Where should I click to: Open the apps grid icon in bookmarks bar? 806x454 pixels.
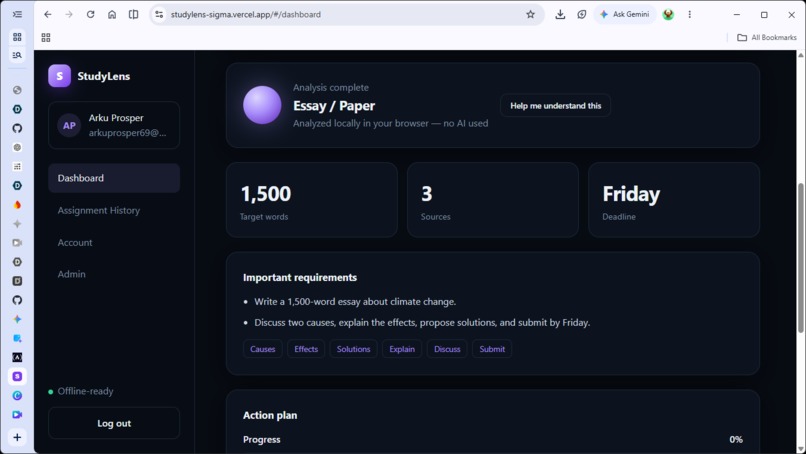[46, 38]
